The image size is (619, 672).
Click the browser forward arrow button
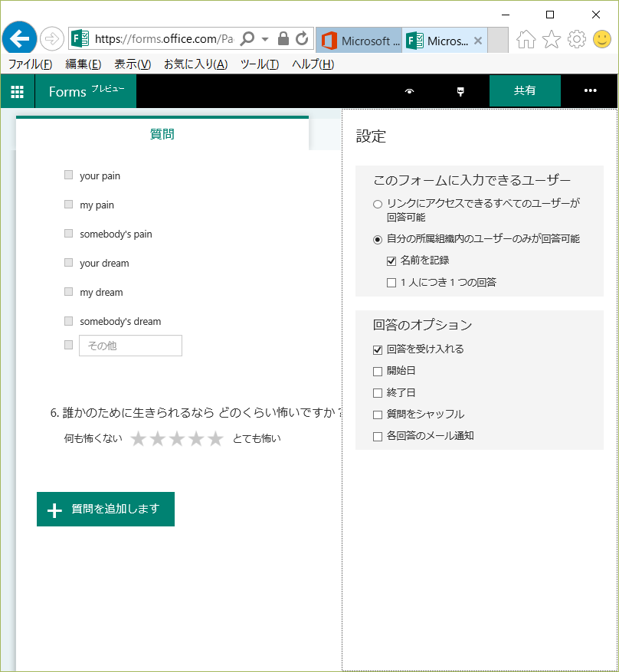[52, 39]
